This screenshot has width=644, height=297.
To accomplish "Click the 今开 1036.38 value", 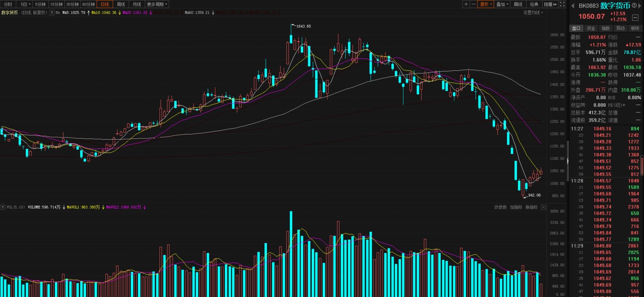I will 597,75.
